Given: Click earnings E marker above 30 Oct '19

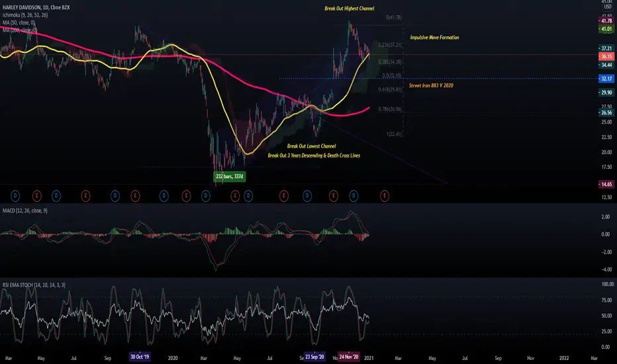Looking at the screenshot, I should 135,196.
